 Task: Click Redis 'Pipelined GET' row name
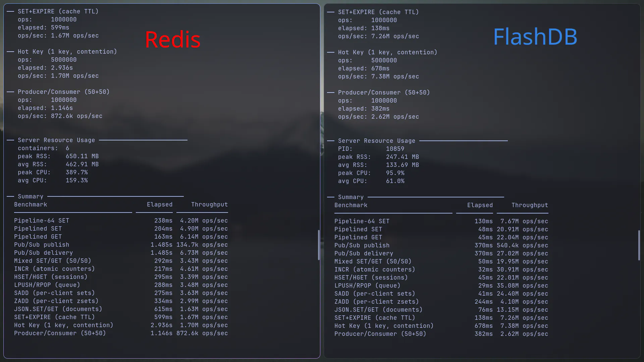(x=38, y=237)
